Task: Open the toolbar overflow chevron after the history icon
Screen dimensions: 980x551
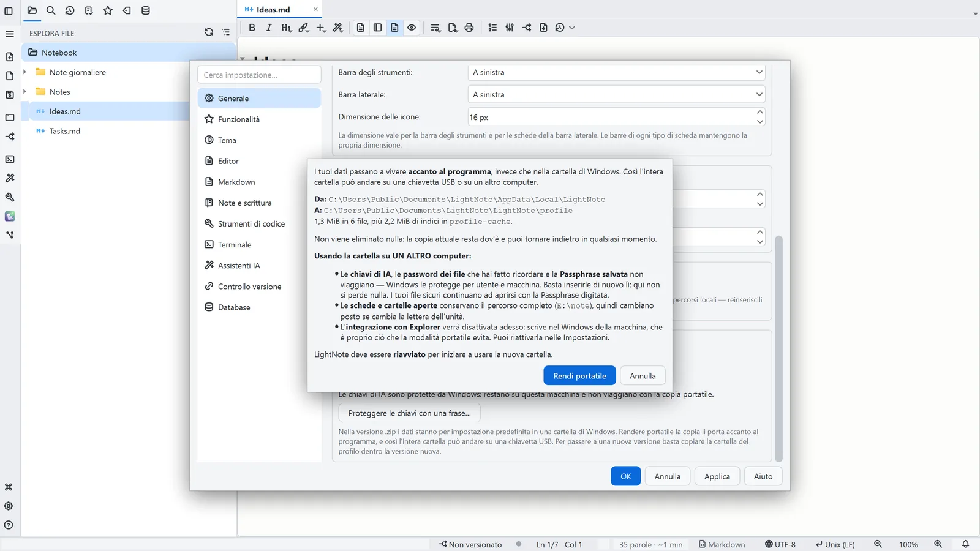Action: (x=572, y=28)
